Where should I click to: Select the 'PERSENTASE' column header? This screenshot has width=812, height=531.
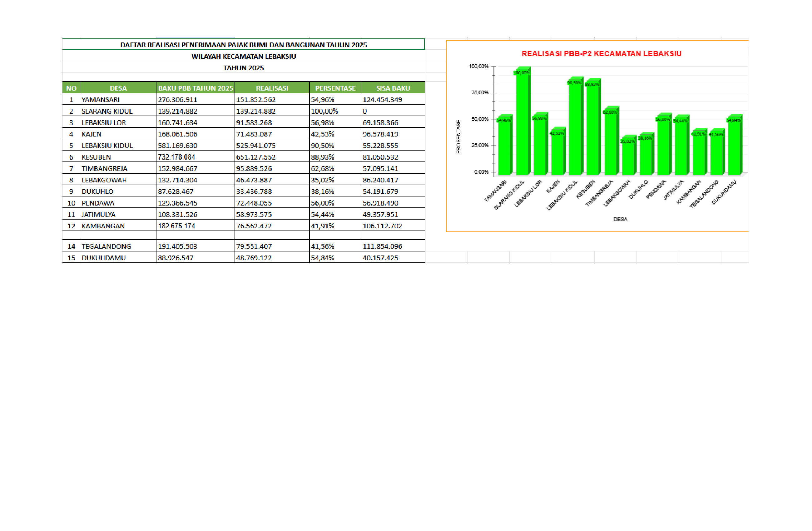coord(335,88)
